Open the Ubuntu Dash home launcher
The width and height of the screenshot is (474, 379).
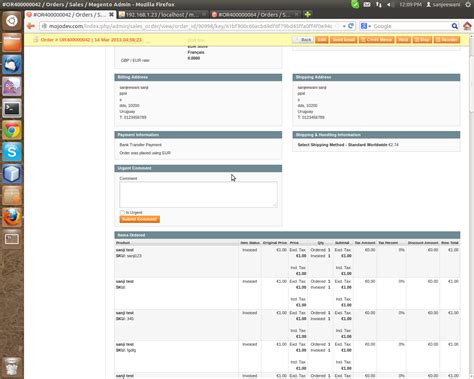[12, 21]
